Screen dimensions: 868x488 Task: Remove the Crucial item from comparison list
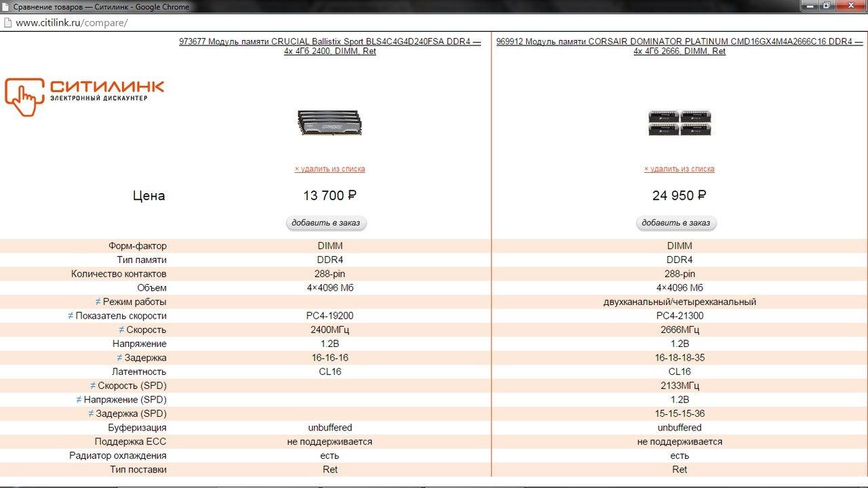click(330, 169)
